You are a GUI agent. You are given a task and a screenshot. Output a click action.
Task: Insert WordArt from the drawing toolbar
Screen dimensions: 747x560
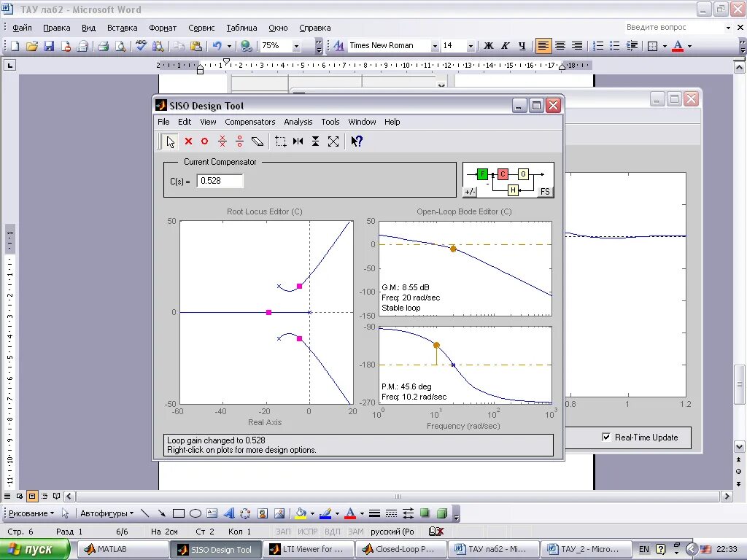coord(229,513)
